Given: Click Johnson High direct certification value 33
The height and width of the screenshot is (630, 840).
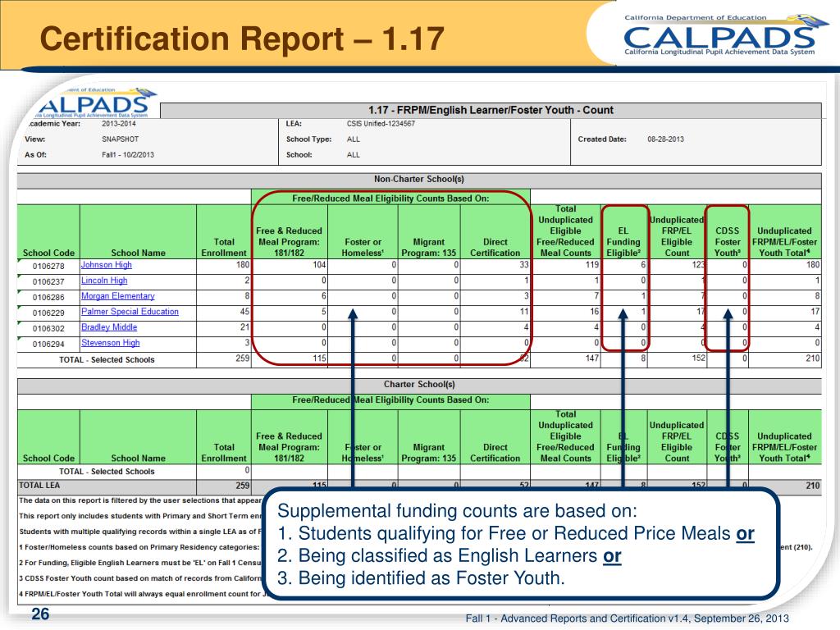Looking at the screenshot, I should (x=524, y=265).
